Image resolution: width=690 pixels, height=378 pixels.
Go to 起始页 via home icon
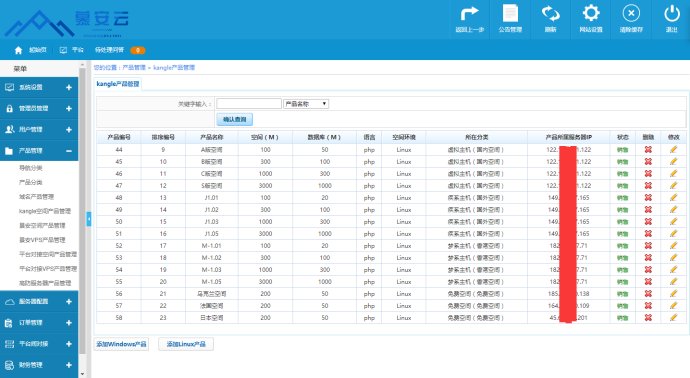[x=18, y=50]
